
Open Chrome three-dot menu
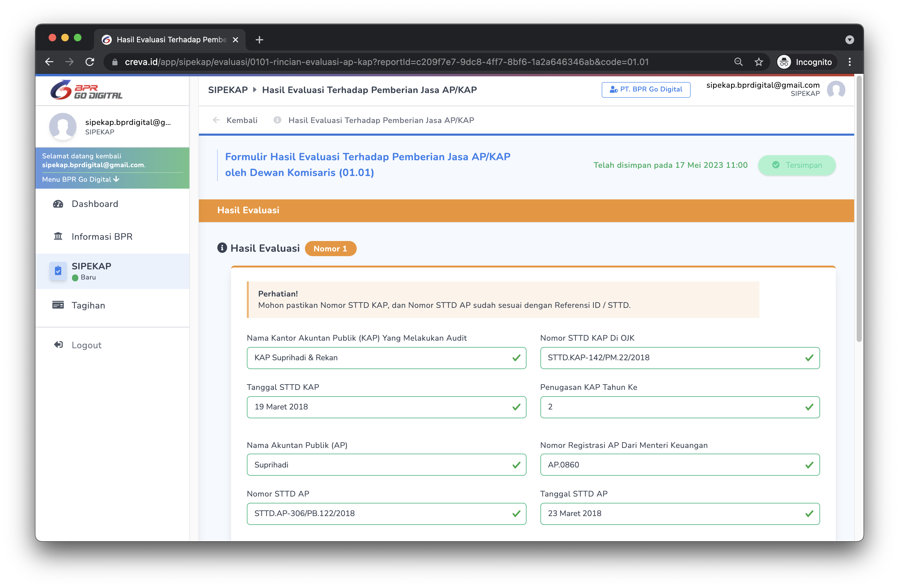(849, 62)
